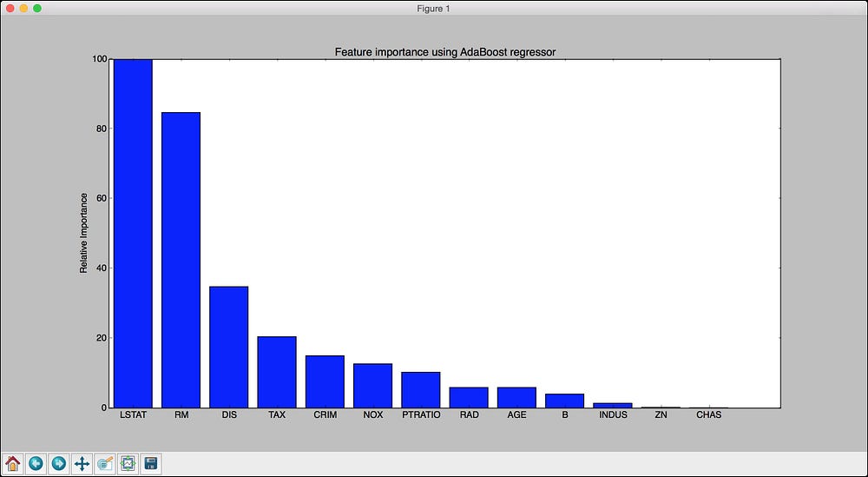Click the 'DIS' x-axis label

click(x=229, y=415)
